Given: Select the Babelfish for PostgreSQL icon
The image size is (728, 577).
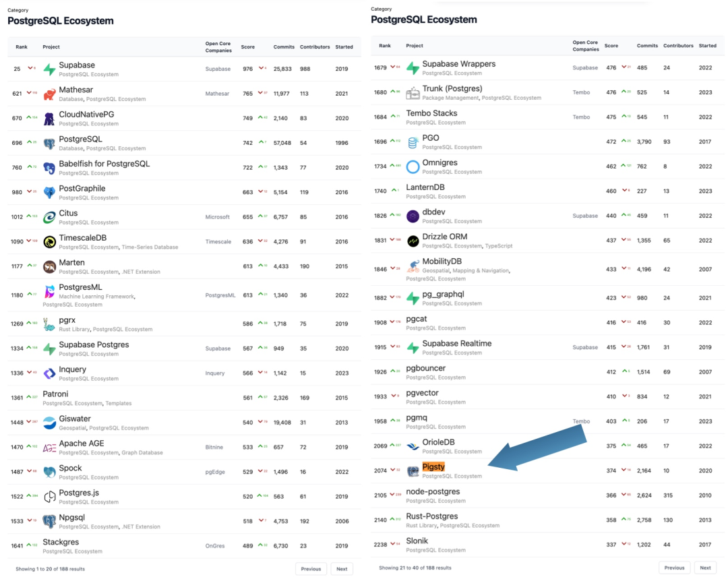Looking at the screenshot, I should [50, 168].
